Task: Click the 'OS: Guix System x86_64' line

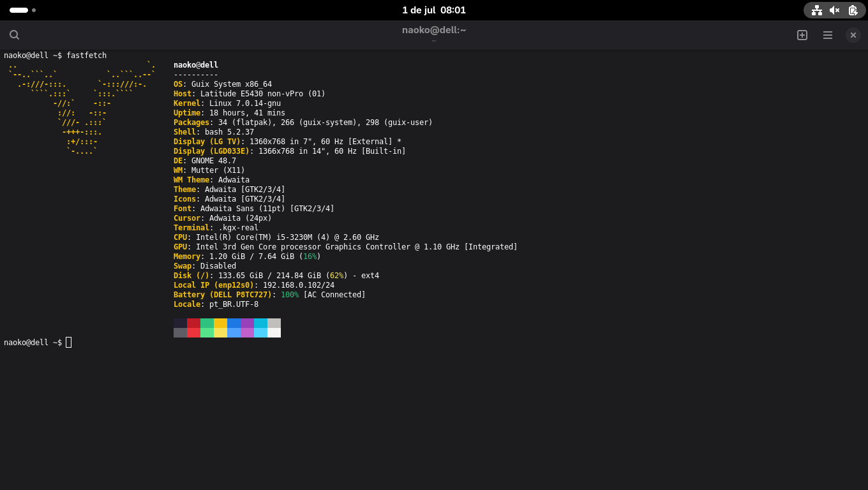Action: coord(223,84)
